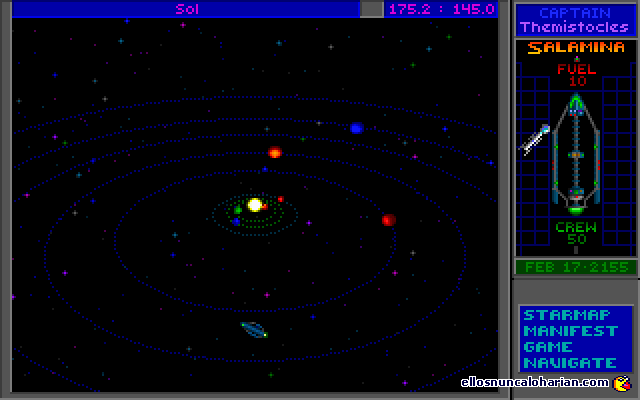Click the coordinates 175.2 : 145.0
This screenshot has width=640, height=400.
(442, 9)
